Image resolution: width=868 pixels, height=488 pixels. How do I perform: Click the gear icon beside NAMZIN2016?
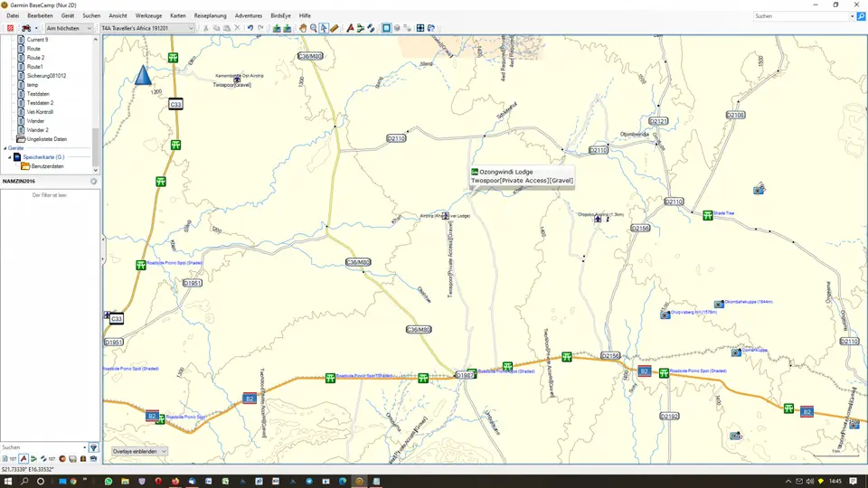(x=93, y=182)
